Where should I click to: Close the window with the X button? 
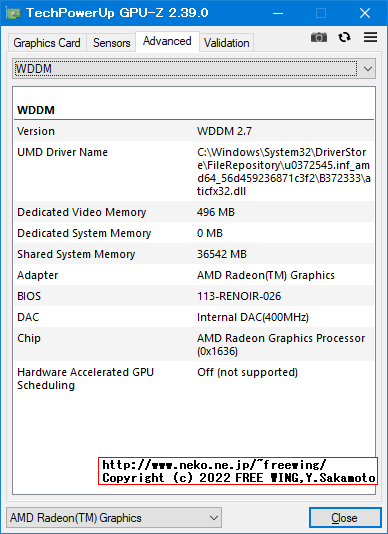coord(365,13)
